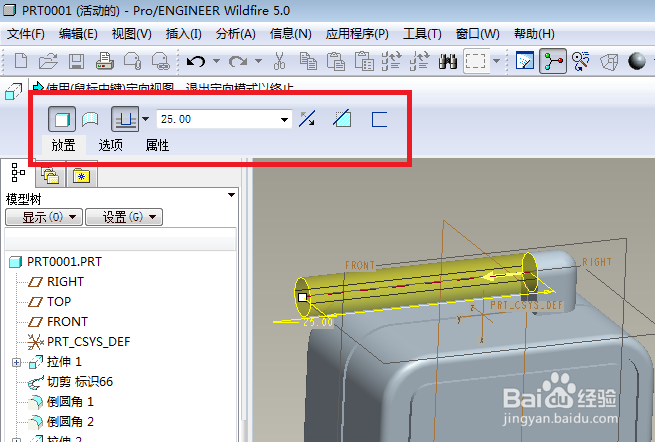Screen dimensions: 655x442
Task: Open the 模型树 header dropdown arrow
Action: [231, 195]
